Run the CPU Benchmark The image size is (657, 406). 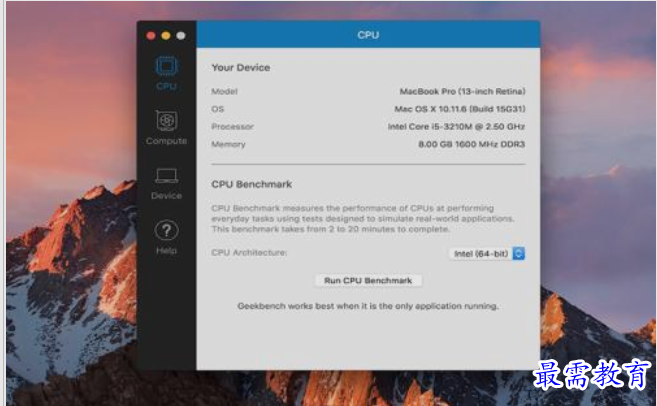[368, 281]
